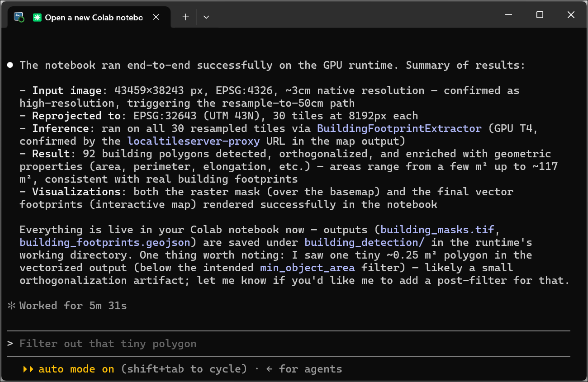This screenshot has height=382, width=588.
Task: Click the "auto mode on" status indicator
Action: tap(76, 369)
